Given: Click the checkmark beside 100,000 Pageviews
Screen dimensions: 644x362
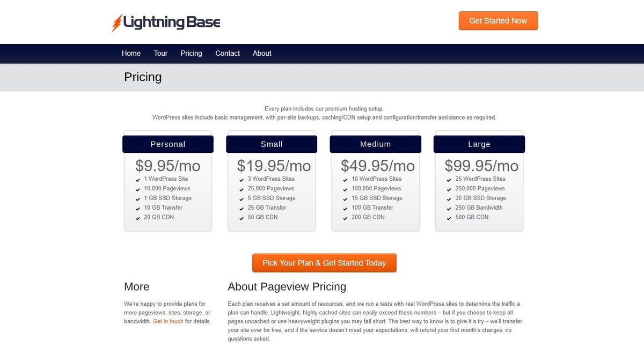Looking at the screenshot, I should pos(345,189).
